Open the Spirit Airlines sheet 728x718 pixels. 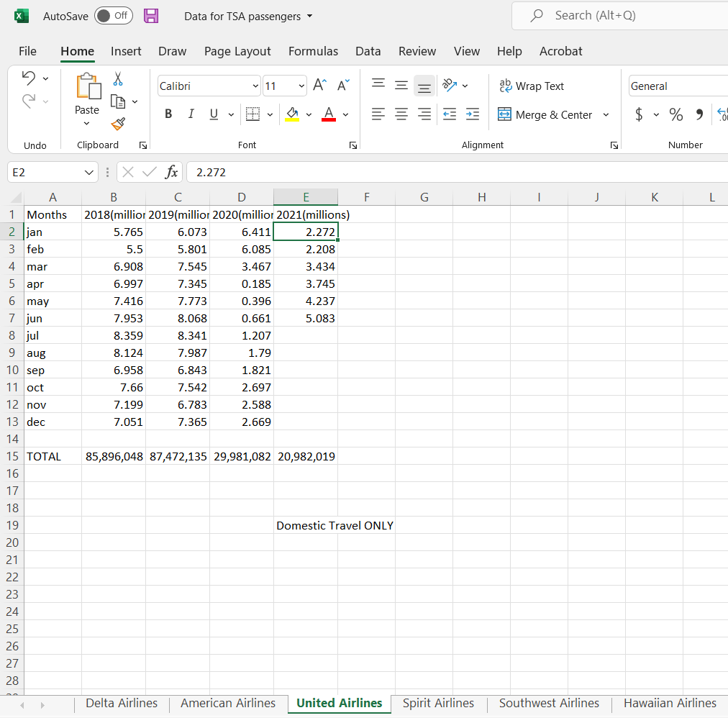point(438,703)
